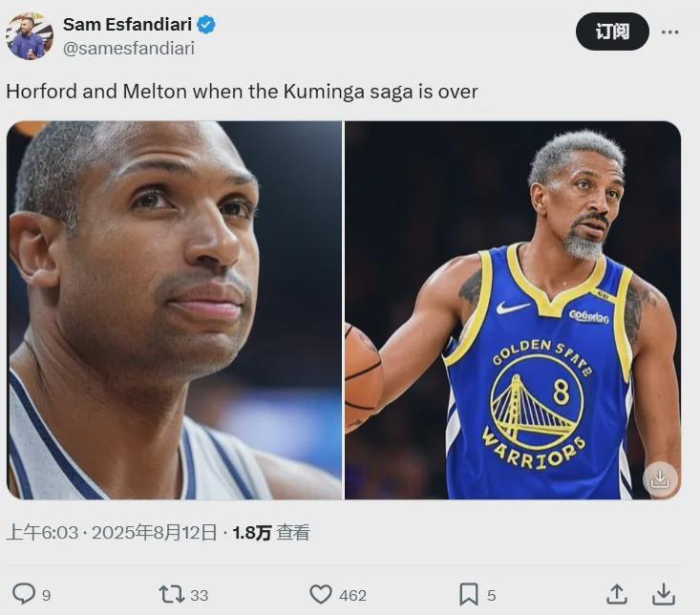The width and height of the screenshot is (700, 615).
Task: Click the 上午6:03 · 2025年8月12日 timestamp
Action: pyautogui.click(x=112, y=533)
